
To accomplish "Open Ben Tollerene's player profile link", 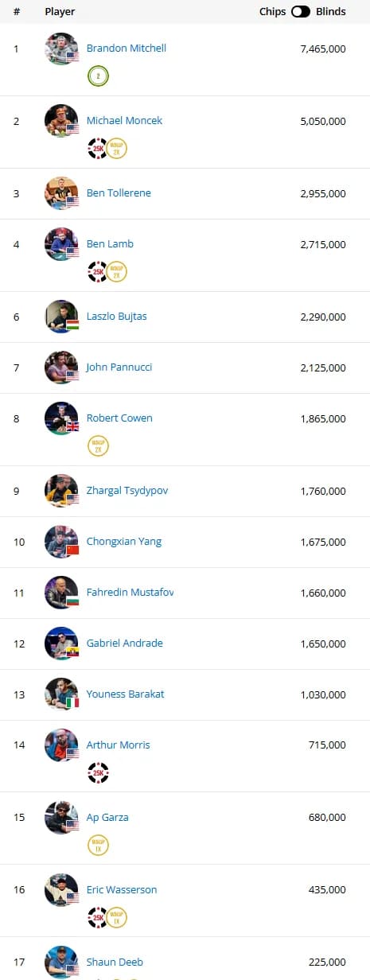I will point(119,193).
